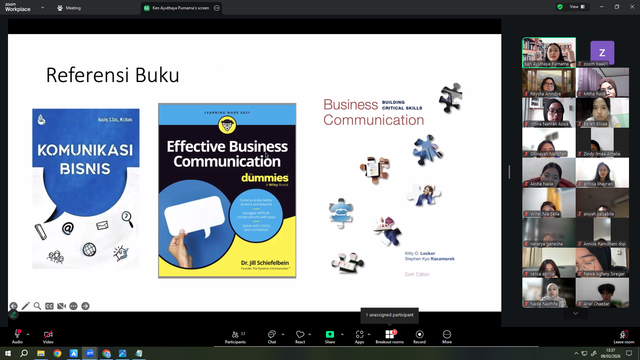This screenshot has height=360, width=640.
Task: Advance to next slide in toolbar
Action: pos(85,306)
